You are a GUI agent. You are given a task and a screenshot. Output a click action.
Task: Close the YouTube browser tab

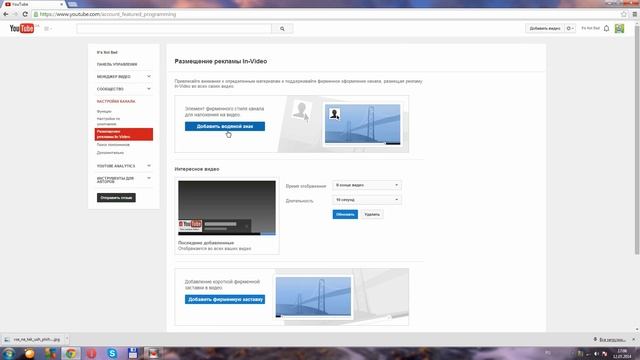(x=62, y=4)
